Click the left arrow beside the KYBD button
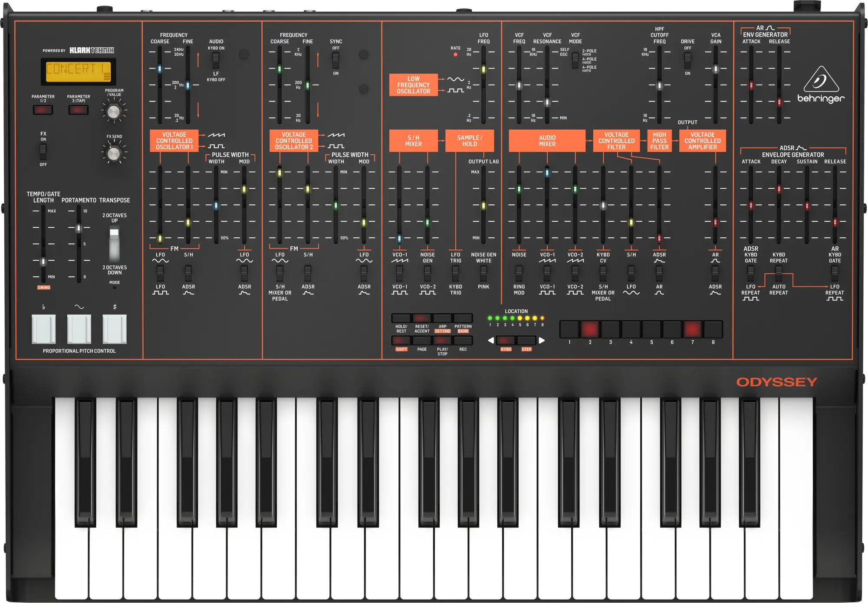The image size is (868, 603). coord(491,341)
